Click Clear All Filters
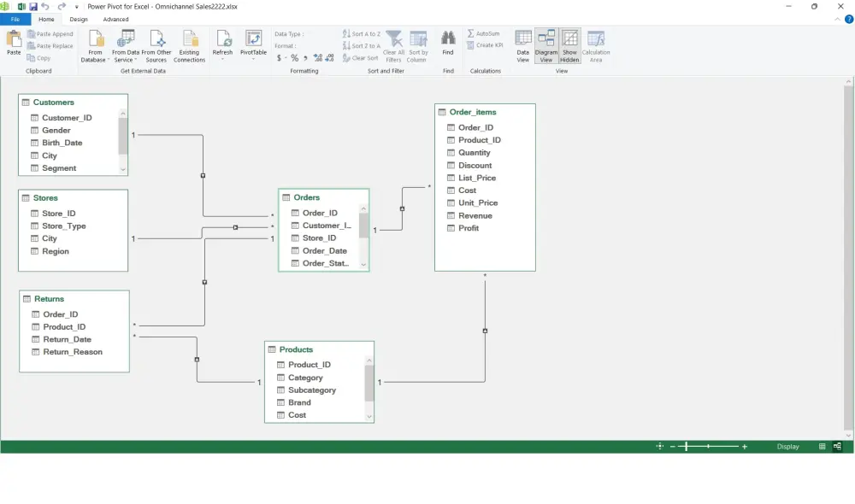855x504 pixels. (x=393, y=45)
